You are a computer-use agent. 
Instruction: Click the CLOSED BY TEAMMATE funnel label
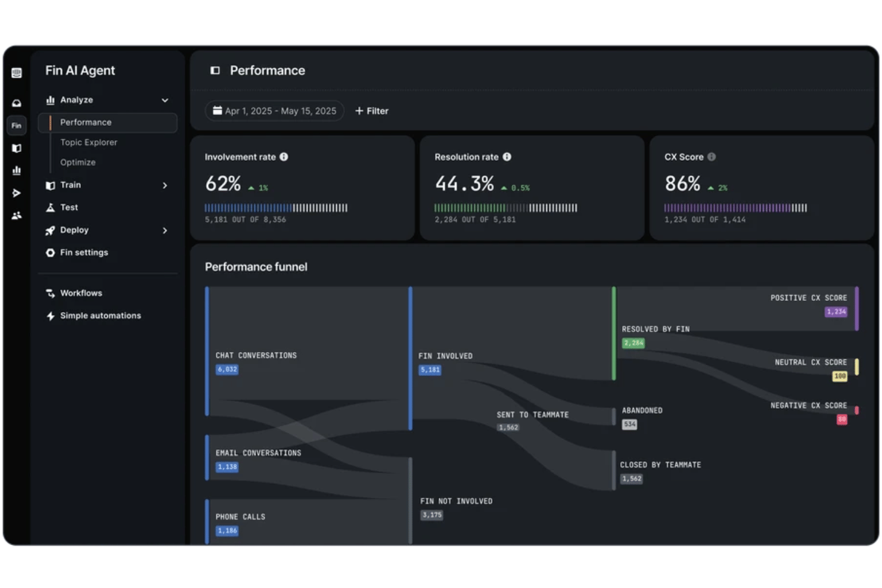coord(660,465)
